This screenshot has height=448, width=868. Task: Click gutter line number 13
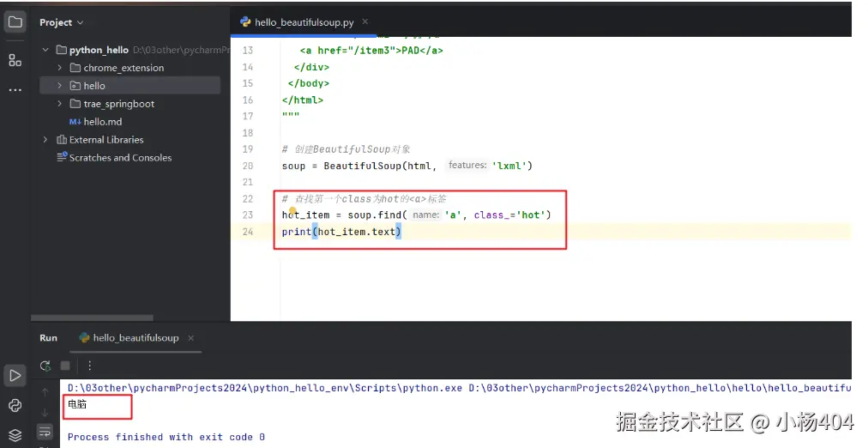[x=247, y=51]
